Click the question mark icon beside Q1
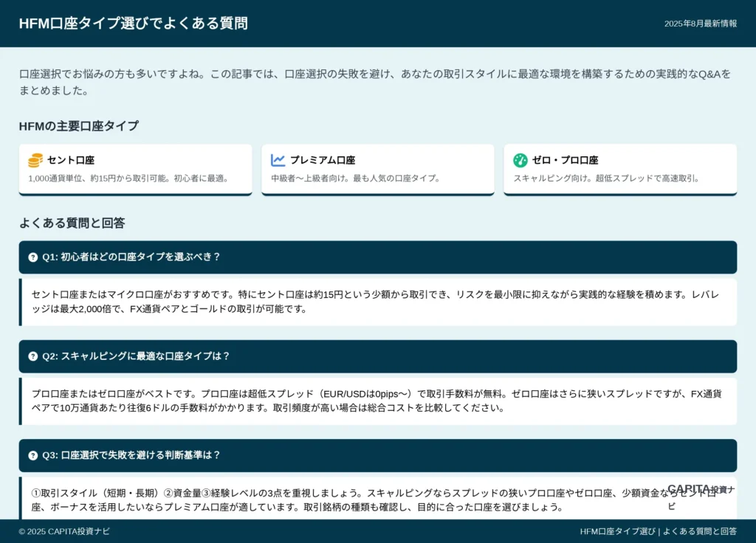This screenshot has height=543, width=756. click(x=32, y=257)
